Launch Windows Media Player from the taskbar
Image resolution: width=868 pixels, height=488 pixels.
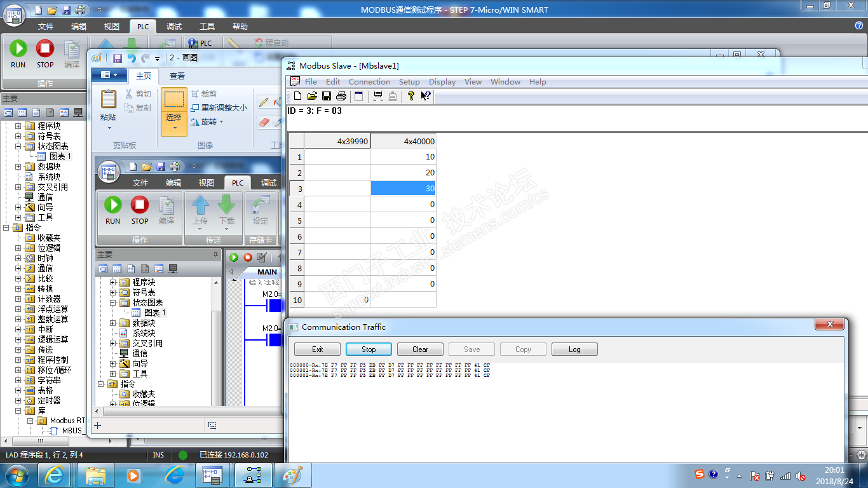(x=134, y=475)
